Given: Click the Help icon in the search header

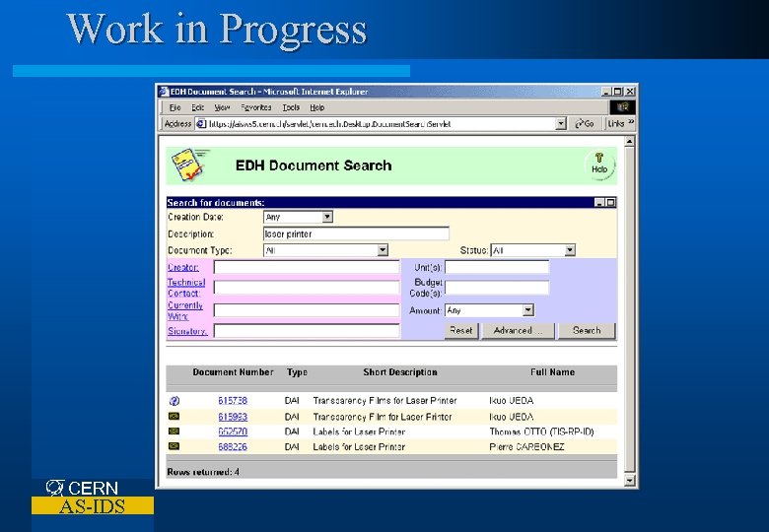Looking at the screenshot, I should pos(599,166).
